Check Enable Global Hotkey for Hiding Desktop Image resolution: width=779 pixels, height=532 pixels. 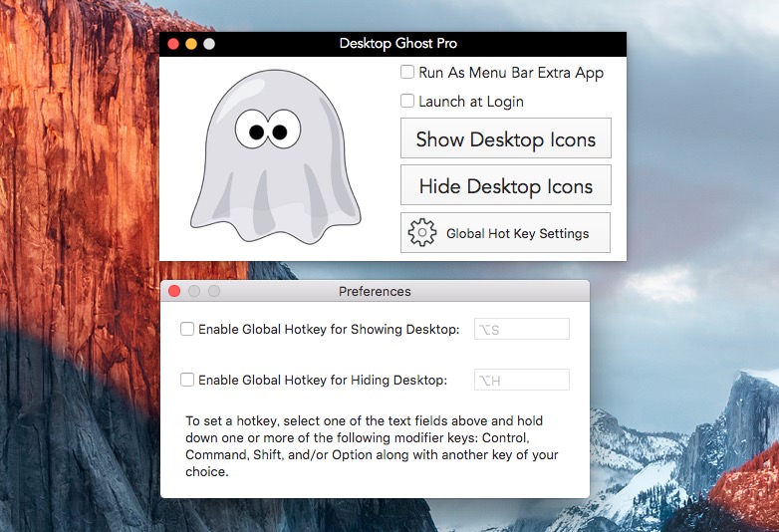click(x=187, y=380)
